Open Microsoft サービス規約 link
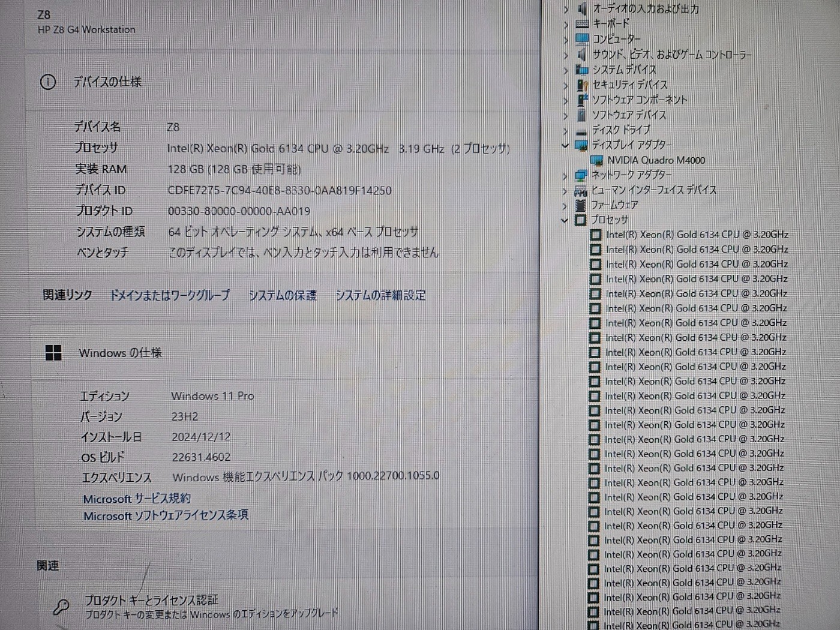The image size is (840, 630). pos(137,499)
